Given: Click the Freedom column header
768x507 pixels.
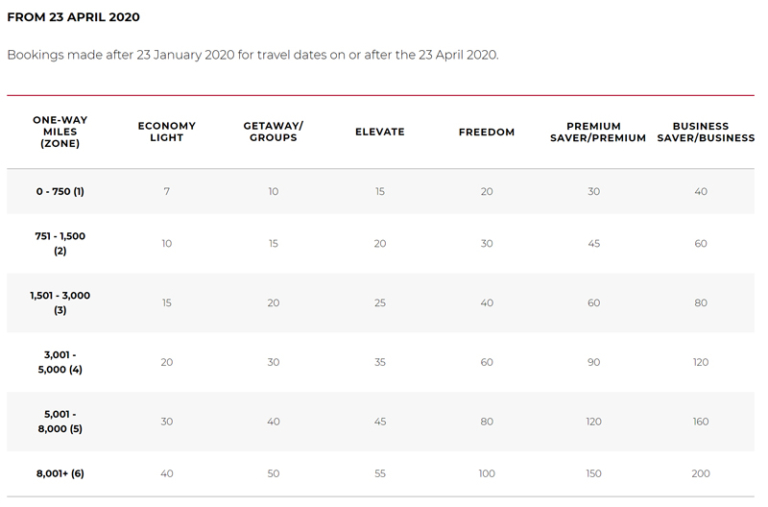Looking at the screenshot, I should tap(486, 132).
